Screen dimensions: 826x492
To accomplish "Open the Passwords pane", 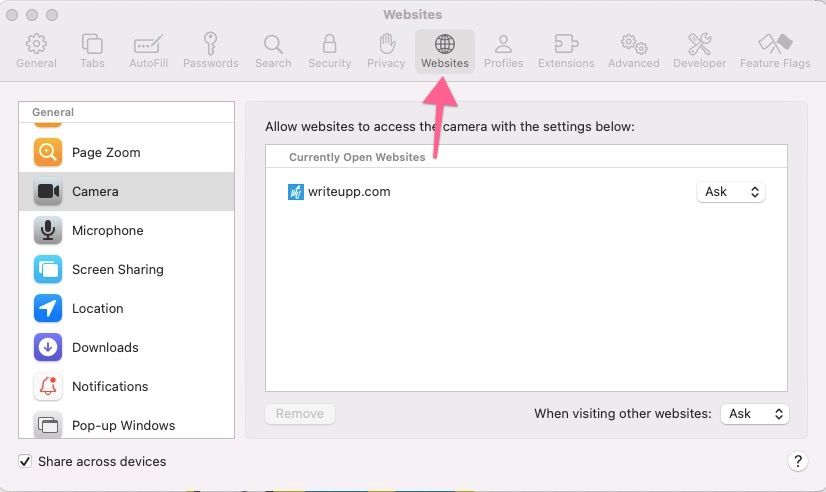I will coord(211,51).
